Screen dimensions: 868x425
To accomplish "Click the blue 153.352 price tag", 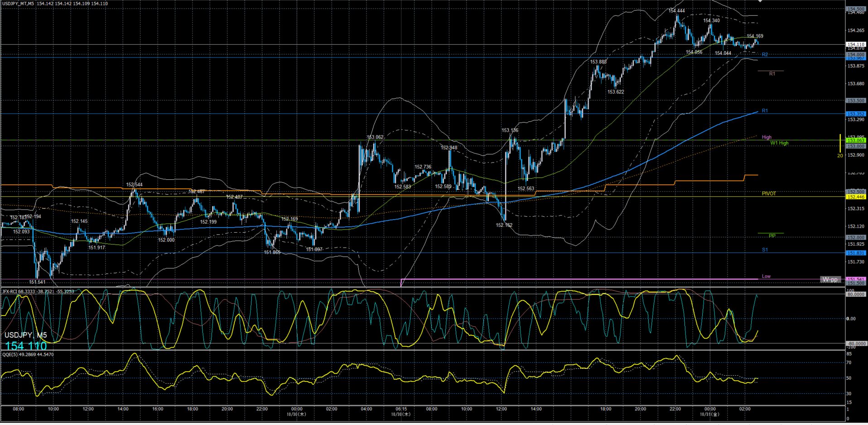I will (856, 114).
